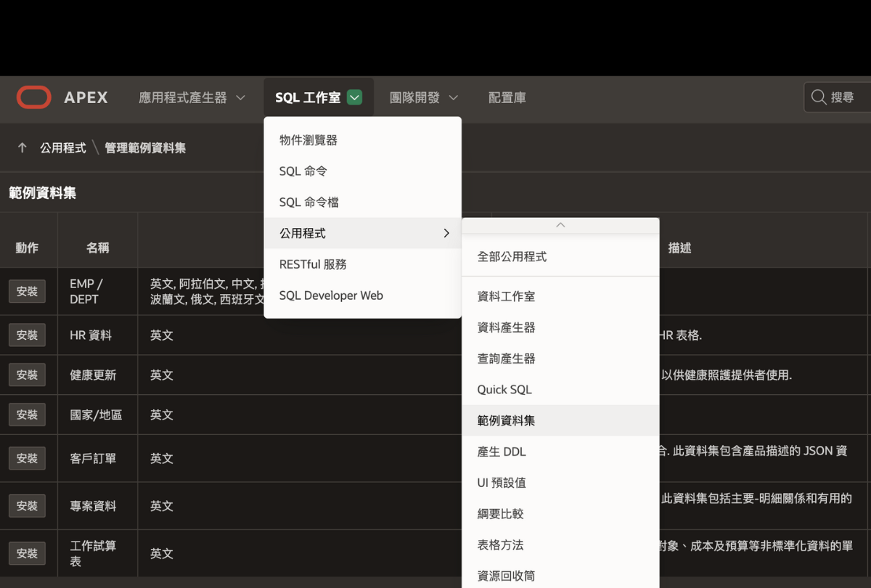
Task: Click the 客戶訂單 name cell
Action: click(98, 459)
